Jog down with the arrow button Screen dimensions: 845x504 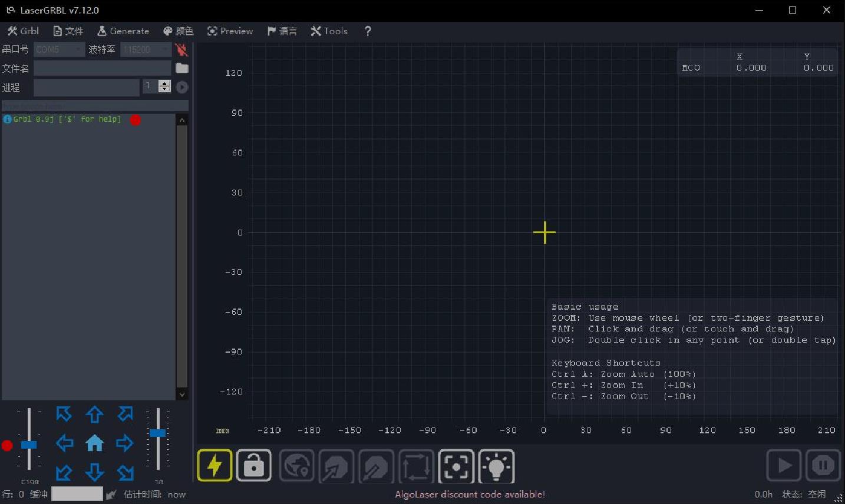[94, 472]
